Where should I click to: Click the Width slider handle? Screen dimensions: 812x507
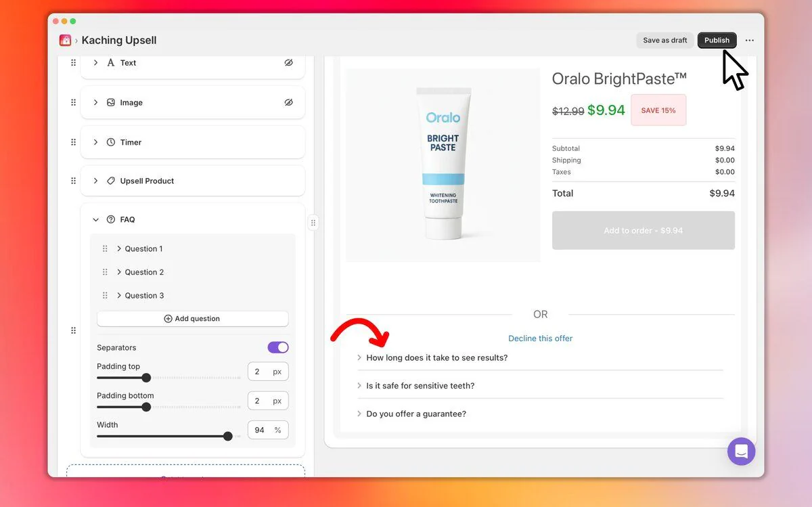[228, 437]
